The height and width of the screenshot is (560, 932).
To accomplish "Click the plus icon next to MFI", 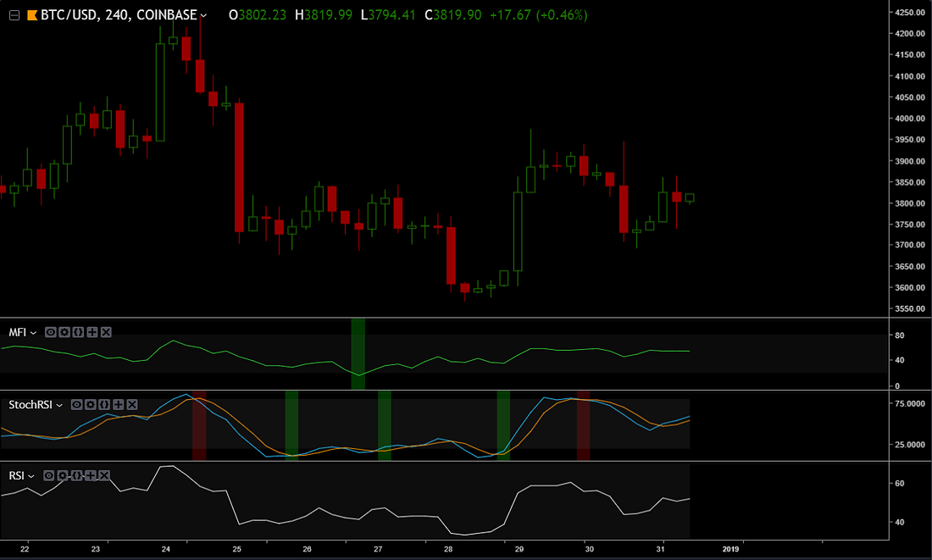I will (92, 332).
